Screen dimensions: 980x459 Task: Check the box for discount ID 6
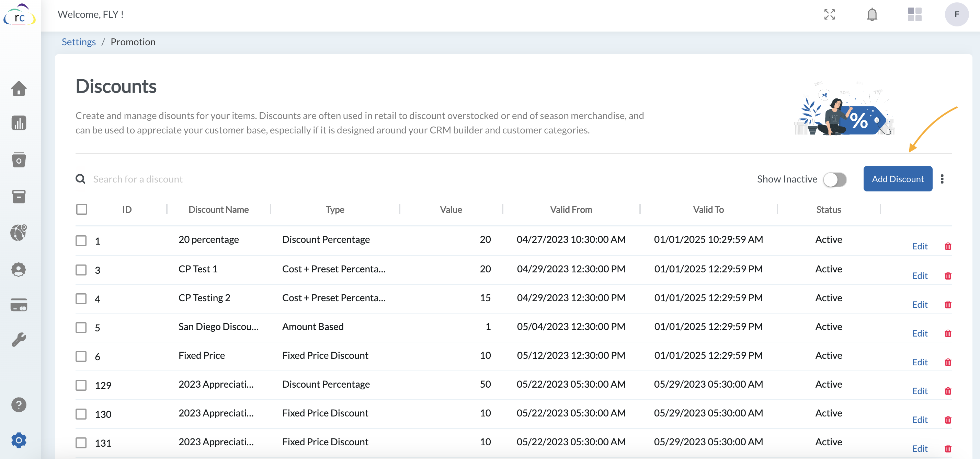81,356
